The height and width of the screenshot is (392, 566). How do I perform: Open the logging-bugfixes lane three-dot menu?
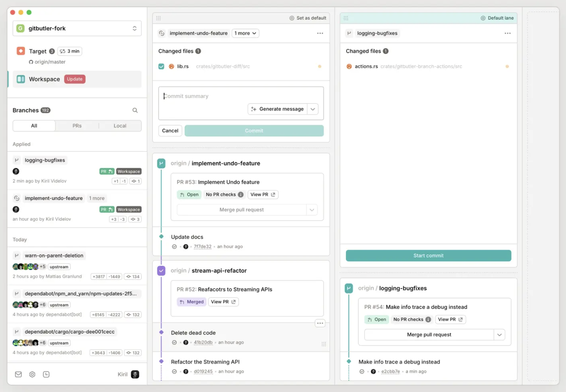click(507, 33)
